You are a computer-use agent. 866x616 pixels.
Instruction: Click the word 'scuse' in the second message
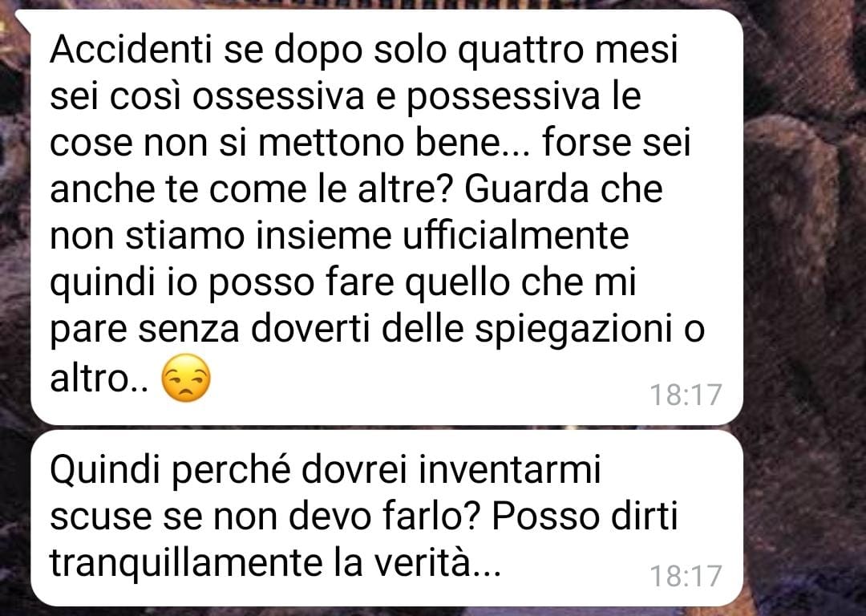100,517
